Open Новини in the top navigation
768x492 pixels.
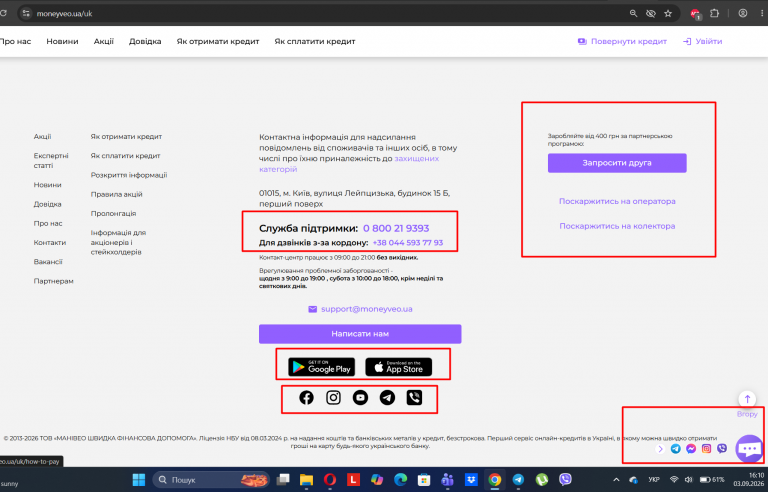62,42
